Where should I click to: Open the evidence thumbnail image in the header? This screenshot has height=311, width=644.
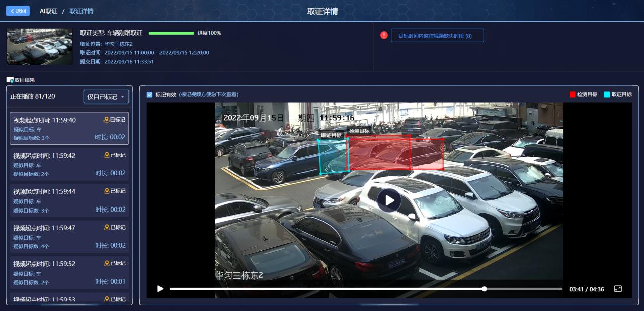pyautogui.click(x=40, y=47)
